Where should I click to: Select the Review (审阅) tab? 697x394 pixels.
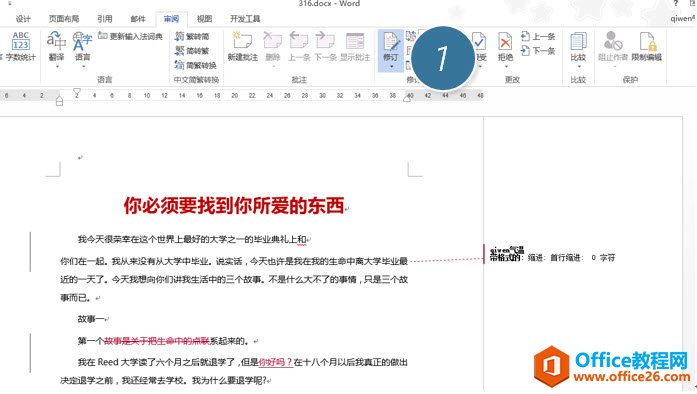click(x=171, y=19)
